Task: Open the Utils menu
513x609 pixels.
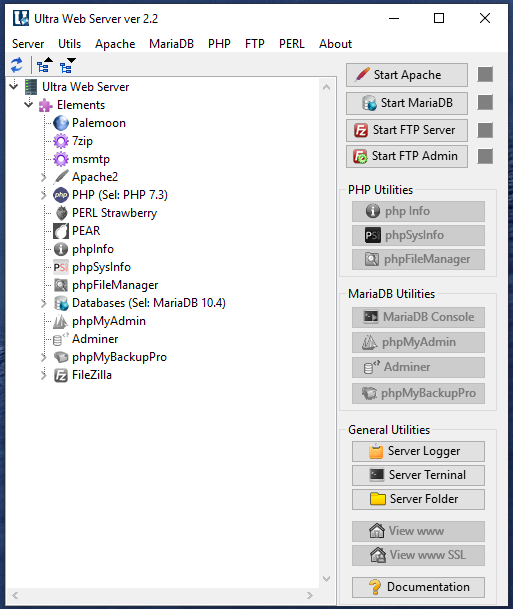Action: click(x=70, y=44)
